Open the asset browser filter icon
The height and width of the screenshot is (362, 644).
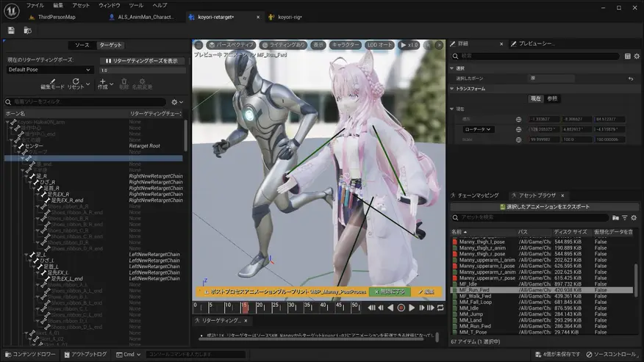625,217
